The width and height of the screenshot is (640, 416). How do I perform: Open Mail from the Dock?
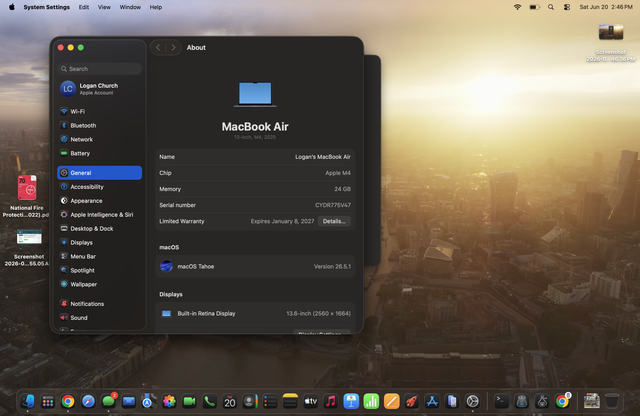click(129, 401)
